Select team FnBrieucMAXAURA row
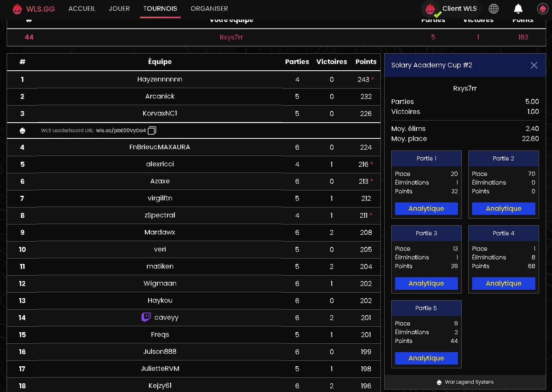552x392 pixels. pos(194,147)
